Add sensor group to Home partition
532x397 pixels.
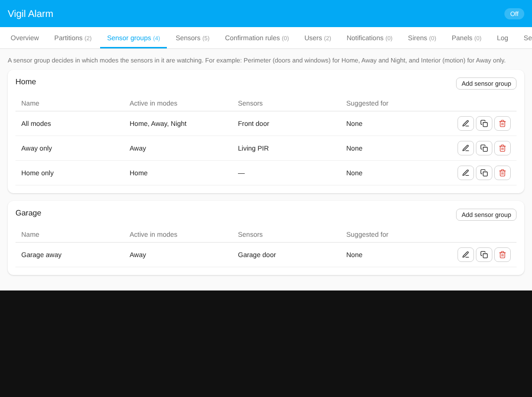tap(486, 84)
